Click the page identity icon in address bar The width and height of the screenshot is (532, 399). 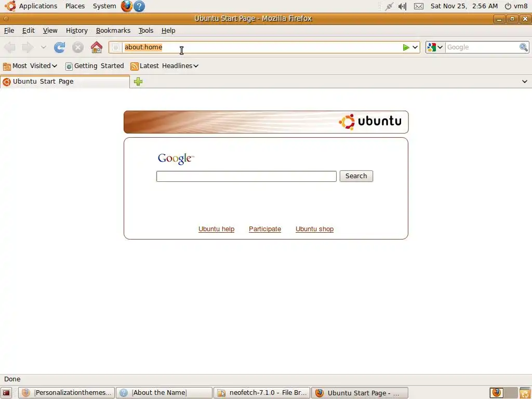click(x=116, y=47)
